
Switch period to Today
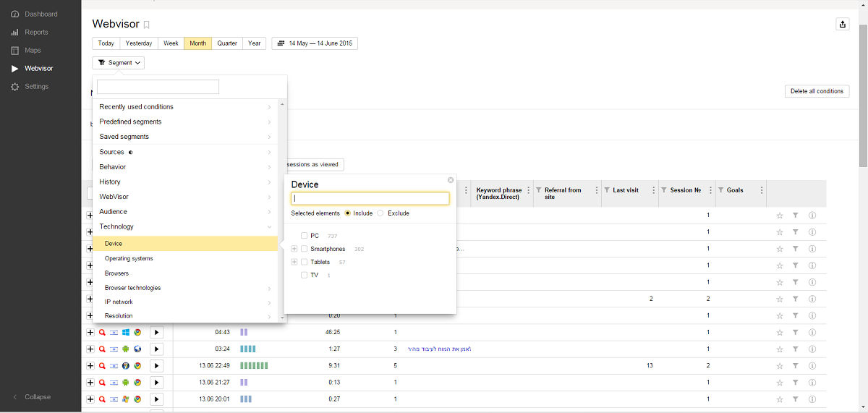tap(106, 43)
